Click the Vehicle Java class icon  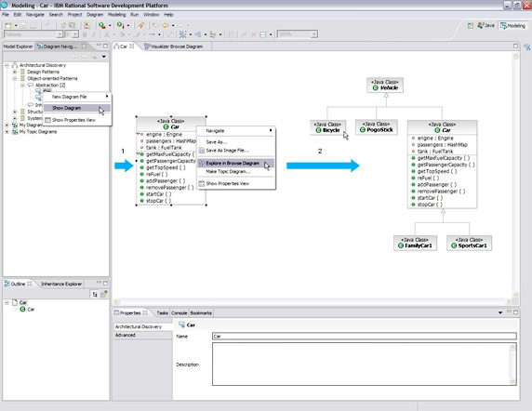(x=375, y=87)
